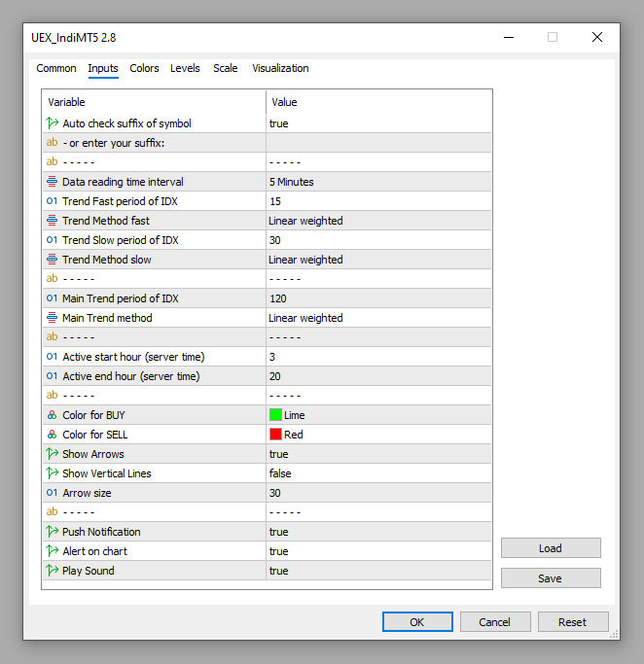
Task: Click the string icon beside 'or enter your suffix'
Action: pyautogui.click(x=53, y=143)
